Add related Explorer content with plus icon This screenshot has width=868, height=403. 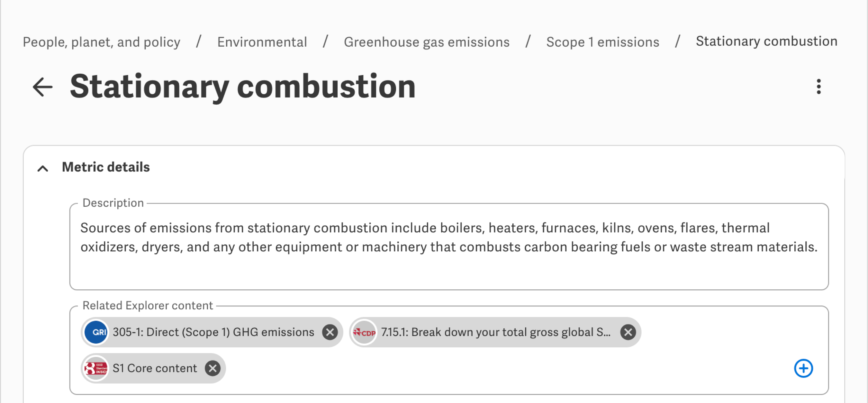[x=803, y=368]
